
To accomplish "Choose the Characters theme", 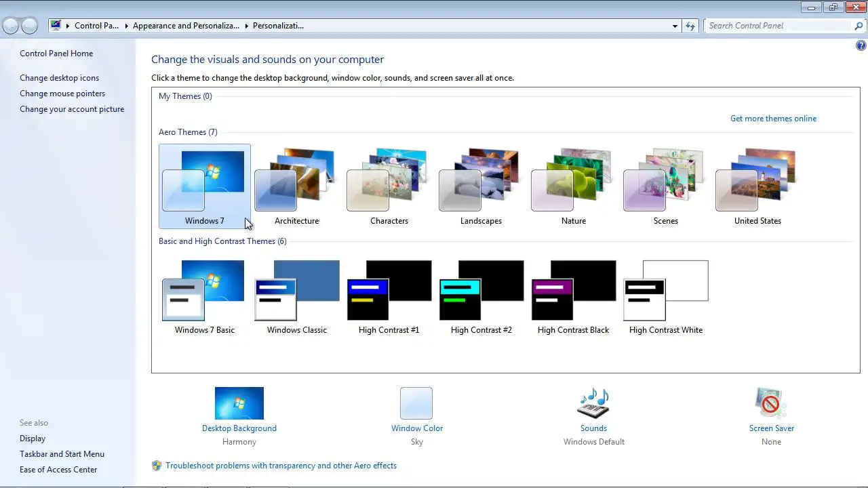I will pos(389,186).
